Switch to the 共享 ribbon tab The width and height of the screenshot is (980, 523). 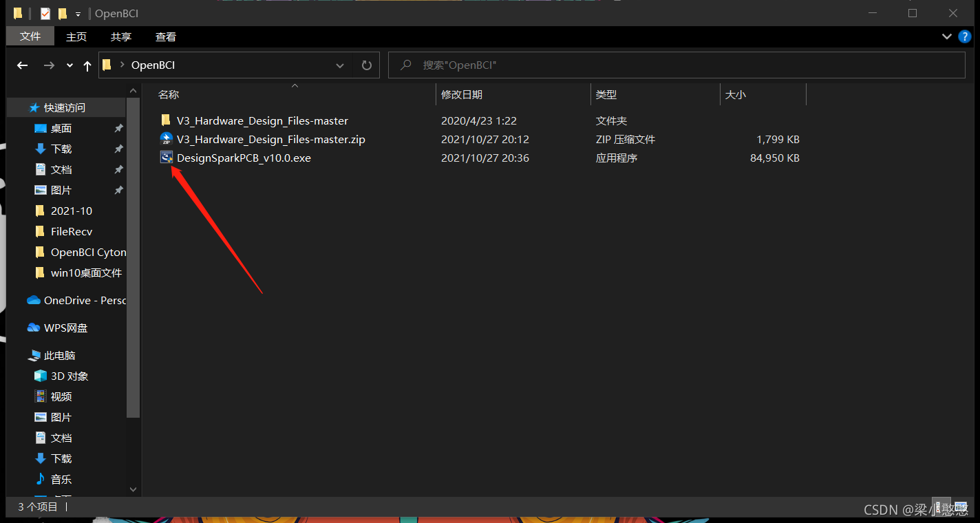121,36
